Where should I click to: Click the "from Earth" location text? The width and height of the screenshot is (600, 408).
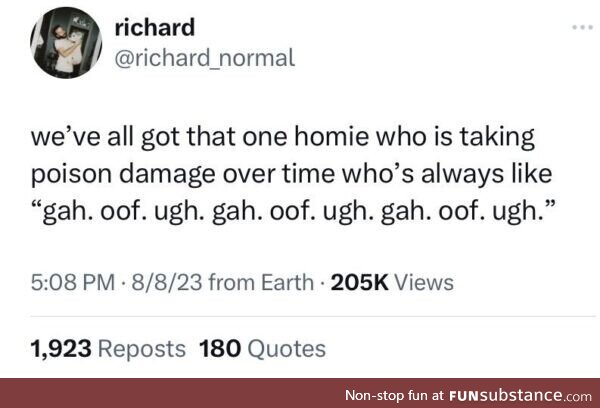(261, 282)
